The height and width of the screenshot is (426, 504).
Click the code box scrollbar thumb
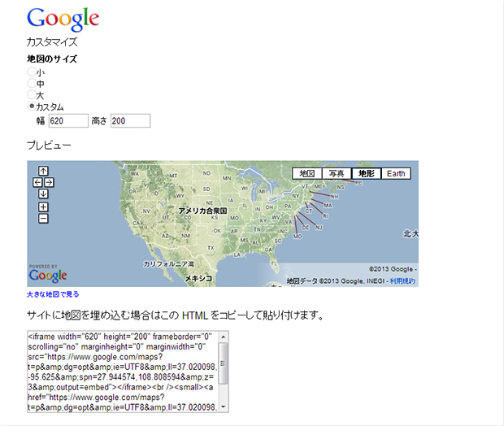pyautogui.click(x=223, y=363)
